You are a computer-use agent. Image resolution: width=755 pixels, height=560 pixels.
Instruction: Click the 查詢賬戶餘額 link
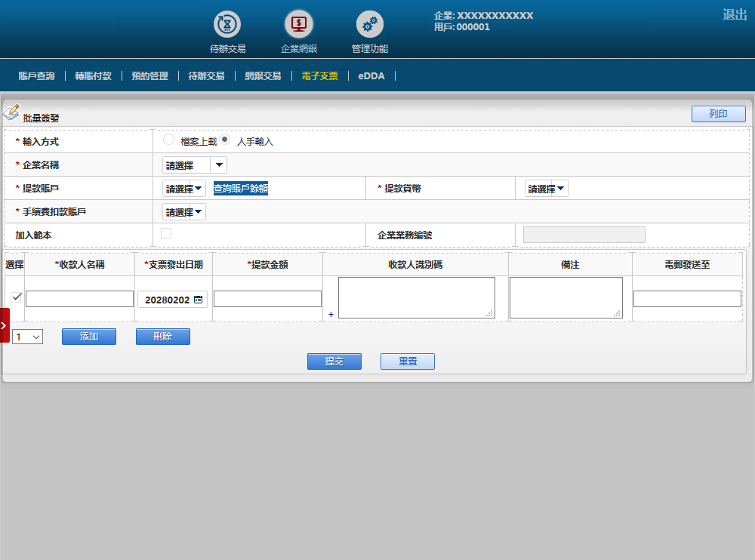(240, 189)
